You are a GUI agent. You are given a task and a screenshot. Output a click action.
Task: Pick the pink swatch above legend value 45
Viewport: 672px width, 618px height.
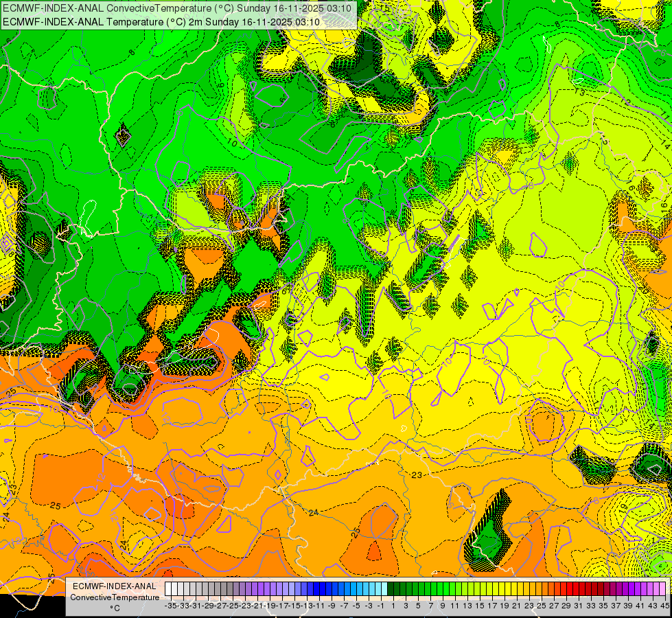point(662,588)
